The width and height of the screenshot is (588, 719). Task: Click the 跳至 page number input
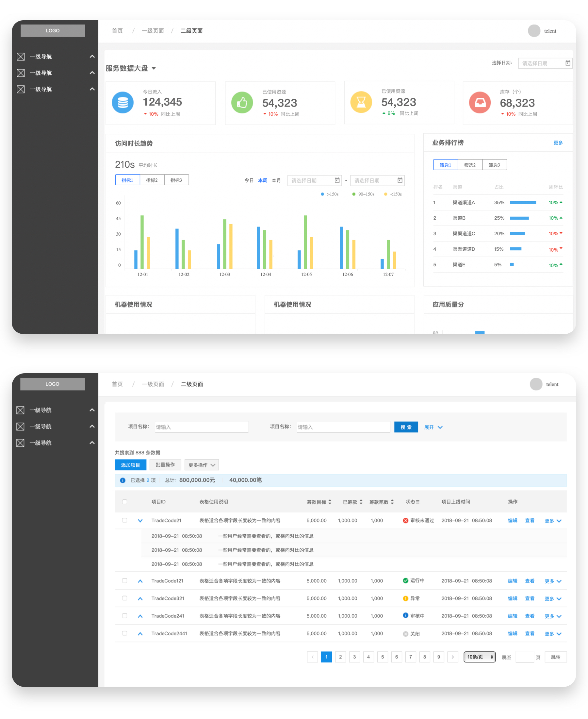pos(524,657)
